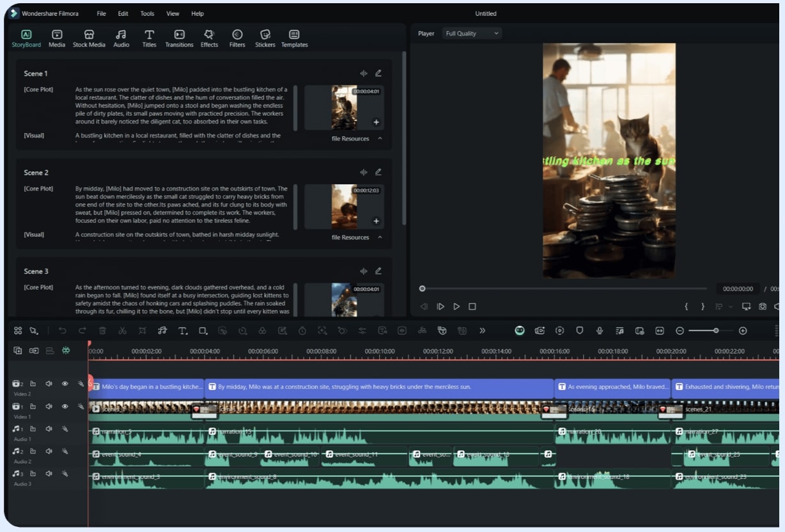The image size is (785, 532).
Task: Open the Titles tab
Action: (x=149, y=38)
